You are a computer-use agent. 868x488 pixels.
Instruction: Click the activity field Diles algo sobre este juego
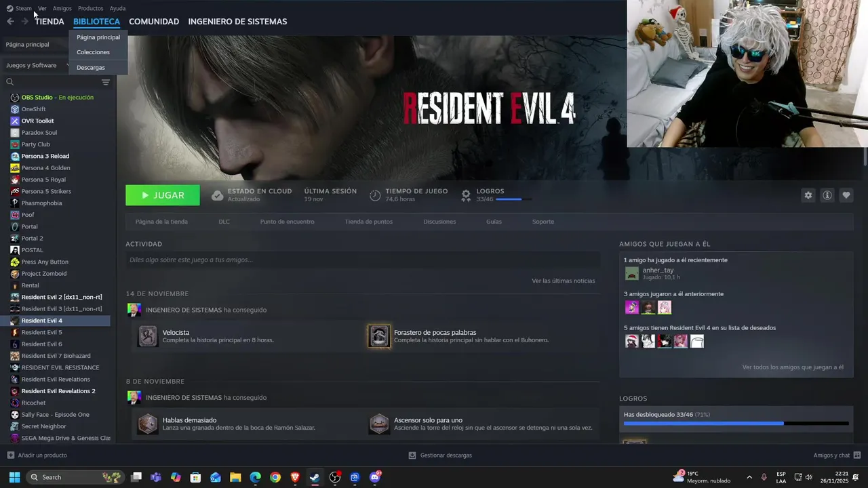(363, 260)
